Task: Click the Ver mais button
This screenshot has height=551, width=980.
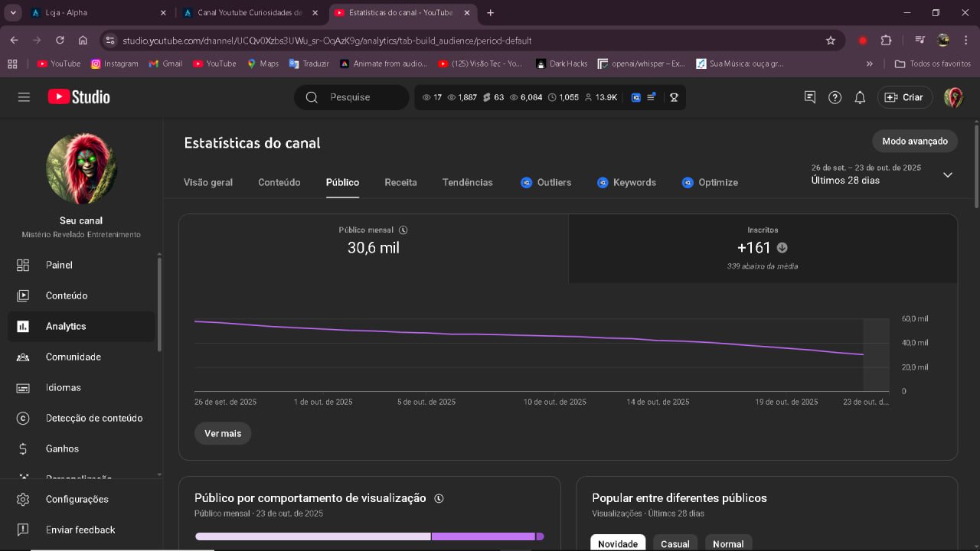Action: [x=223, y=433]
